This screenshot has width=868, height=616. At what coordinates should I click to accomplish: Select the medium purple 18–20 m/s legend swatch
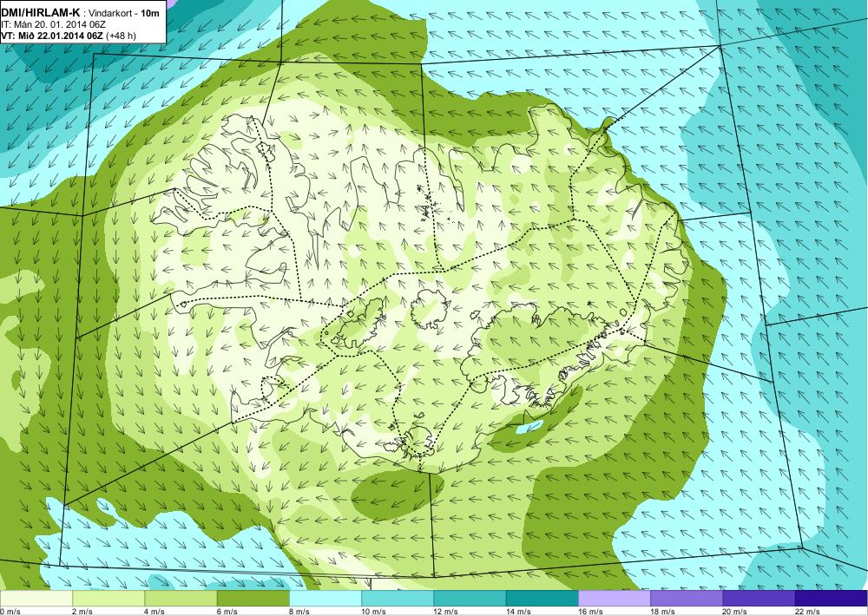click(x=687, y=599)
